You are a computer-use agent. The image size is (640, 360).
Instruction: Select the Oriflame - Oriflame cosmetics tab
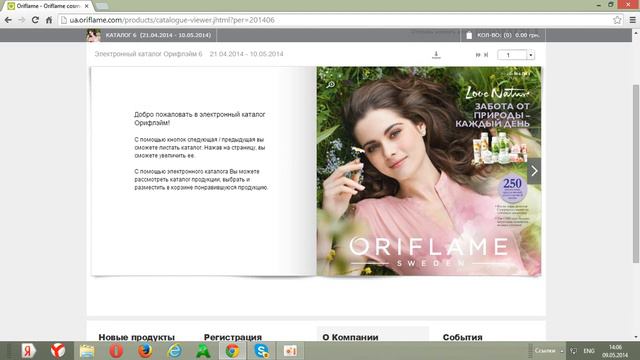[x=48, y=6]
